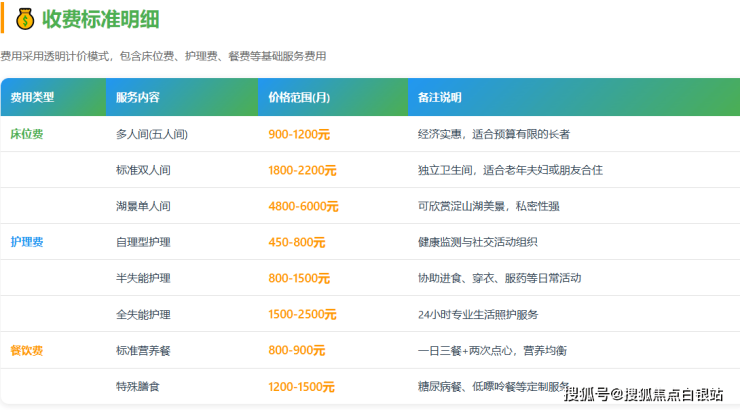Select the 标准双人间 service cell
This screenshot has height=410, width=740.
[x=143, y=170]
